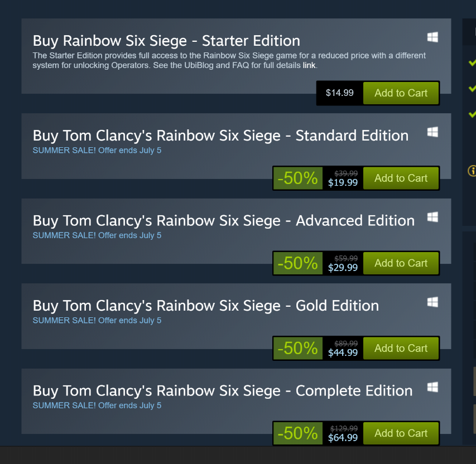476x464 pixels.
Task: Add Standard Edition to cart
Action: coord(401,178)
